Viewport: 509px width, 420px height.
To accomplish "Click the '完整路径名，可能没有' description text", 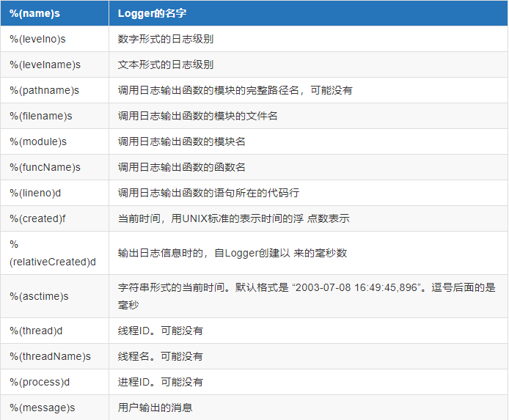I will tap(299, 90).
